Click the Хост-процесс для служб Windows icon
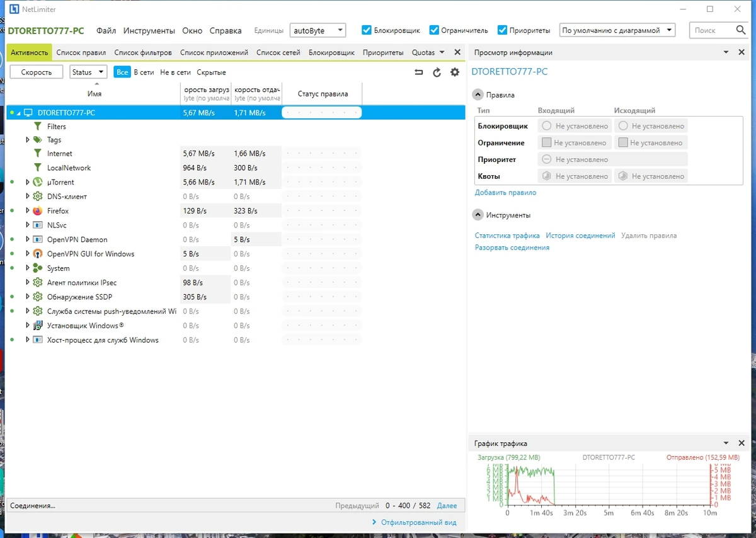756x538 pixels. click(x=38, y=340)
